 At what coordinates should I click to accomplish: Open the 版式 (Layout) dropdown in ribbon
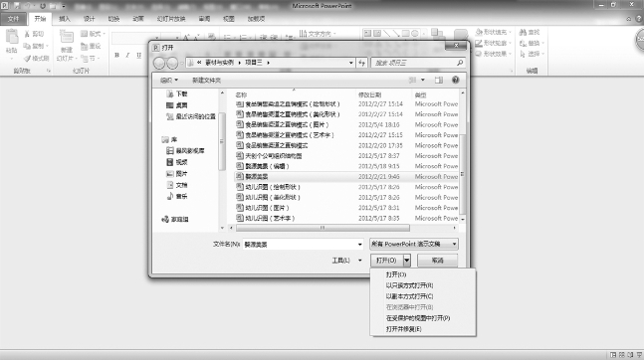click(x=93, y=34)
